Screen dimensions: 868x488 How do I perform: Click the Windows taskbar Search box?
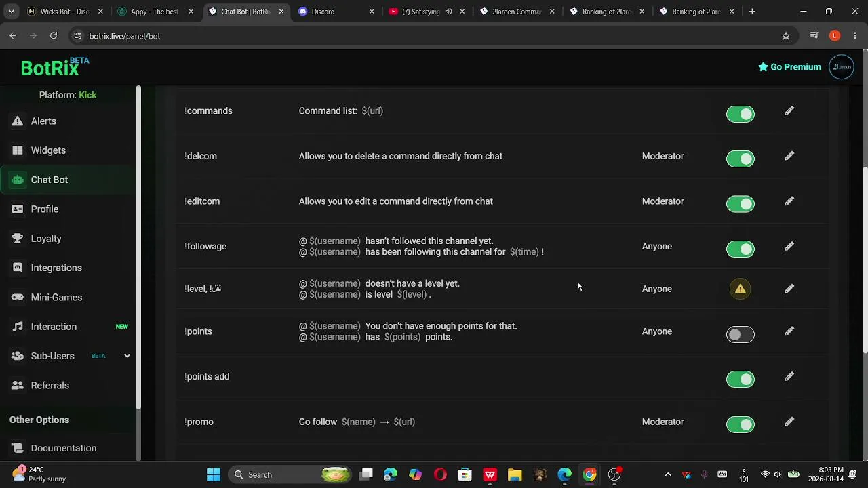pyautogui.click(x=290, y=474)
